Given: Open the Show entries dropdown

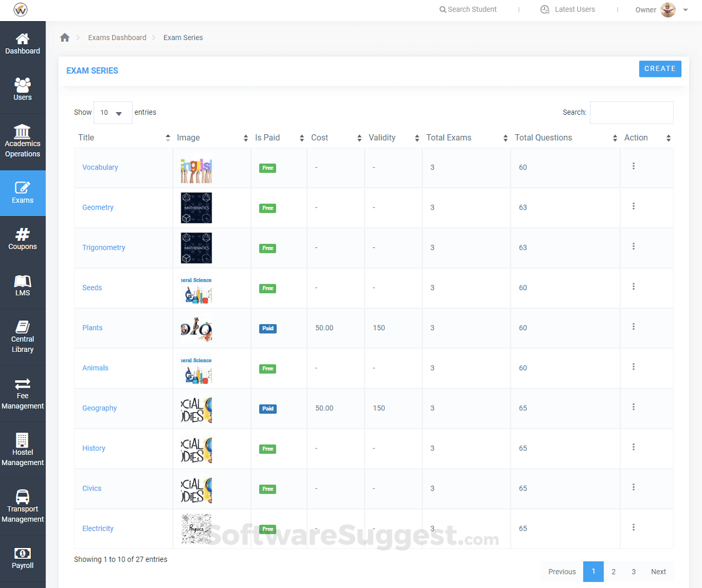Looking at the screenshot, I should (x=113, y=112).
